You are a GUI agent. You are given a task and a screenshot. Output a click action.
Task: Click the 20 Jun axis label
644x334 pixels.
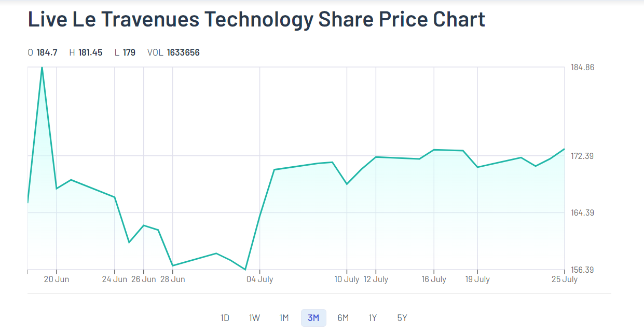click(57, 279)
